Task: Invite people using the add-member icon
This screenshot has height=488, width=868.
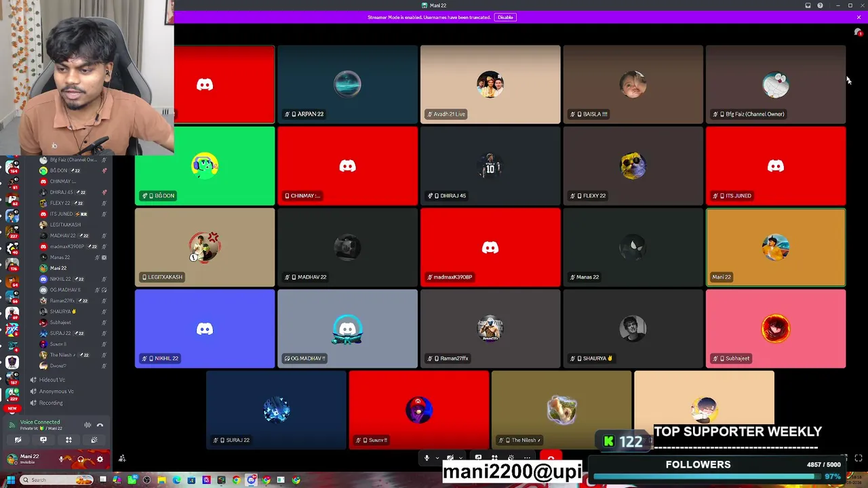Action: (122, 459)
